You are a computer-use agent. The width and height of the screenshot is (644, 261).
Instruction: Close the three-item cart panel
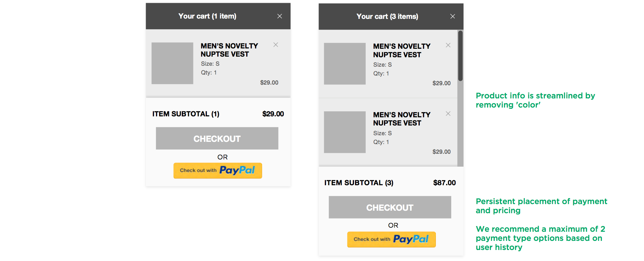click(x=452, y=16)
